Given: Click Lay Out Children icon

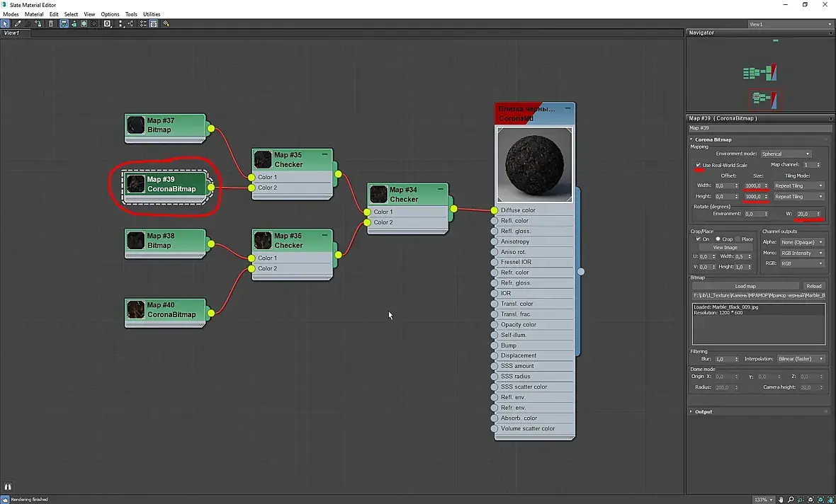Looking at the screenshot, I should [x=130, y=23].
